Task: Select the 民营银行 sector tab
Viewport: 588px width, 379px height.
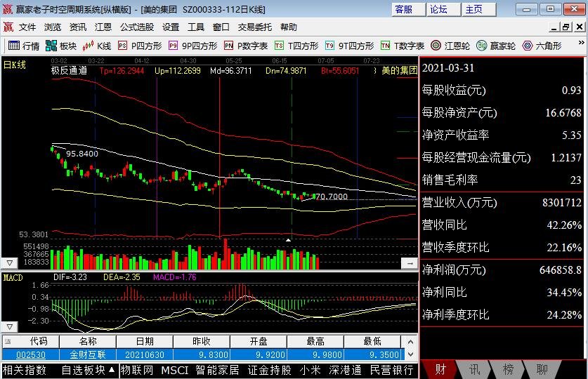Action: 392,370
